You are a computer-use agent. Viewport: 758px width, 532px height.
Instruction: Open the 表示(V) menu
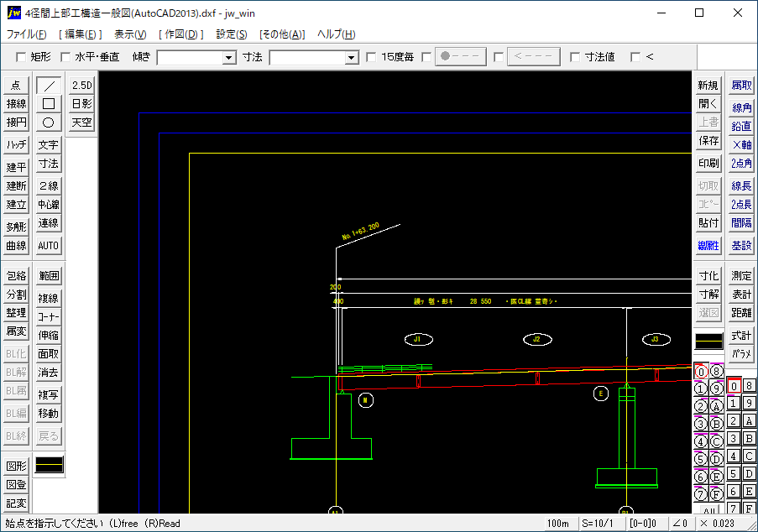coord(130,34)
